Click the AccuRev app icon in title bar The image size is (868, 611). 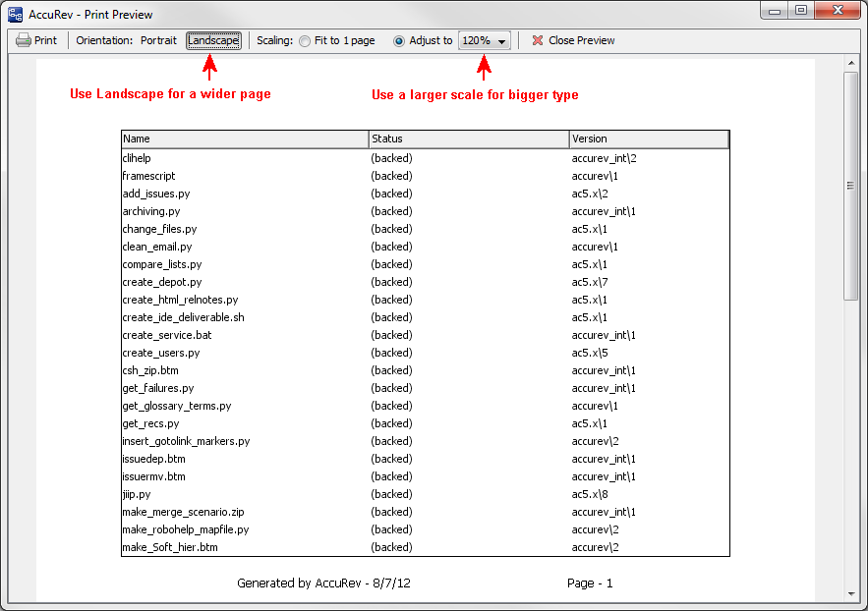(x=15, y=15)
